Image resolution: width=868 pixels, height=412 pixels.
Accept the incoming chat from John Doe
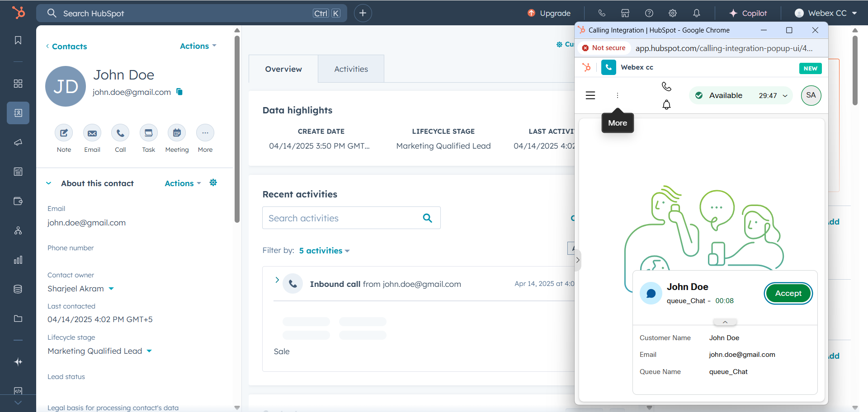[x=788, y=293]
